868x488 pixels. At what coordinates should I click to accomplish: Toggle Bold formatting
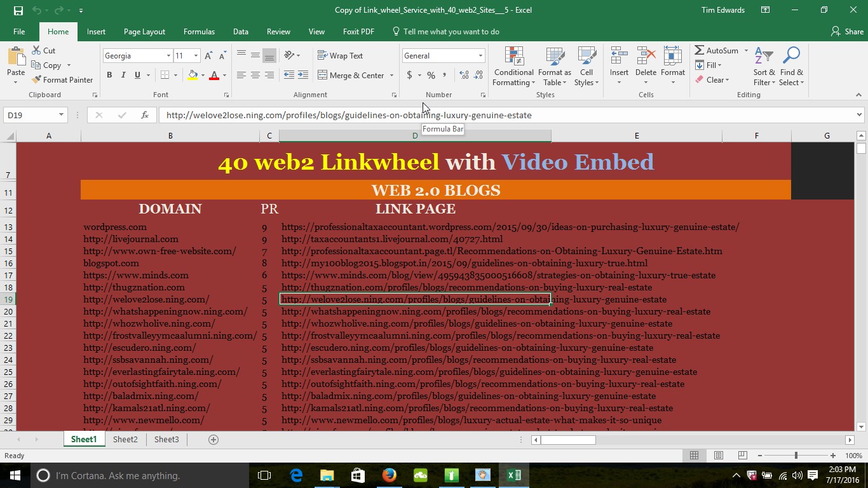point(109,75)
